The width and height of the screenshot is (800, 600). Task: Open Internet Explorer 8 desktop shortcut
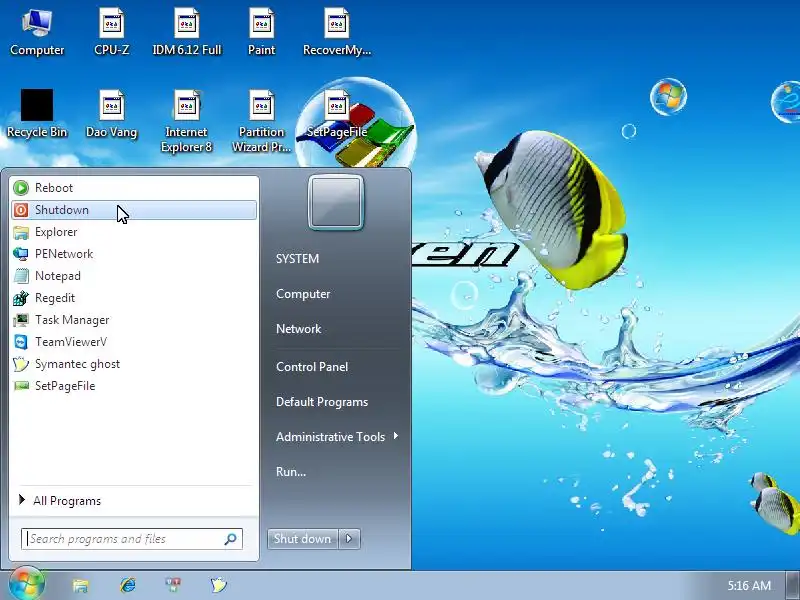(186, 121)
